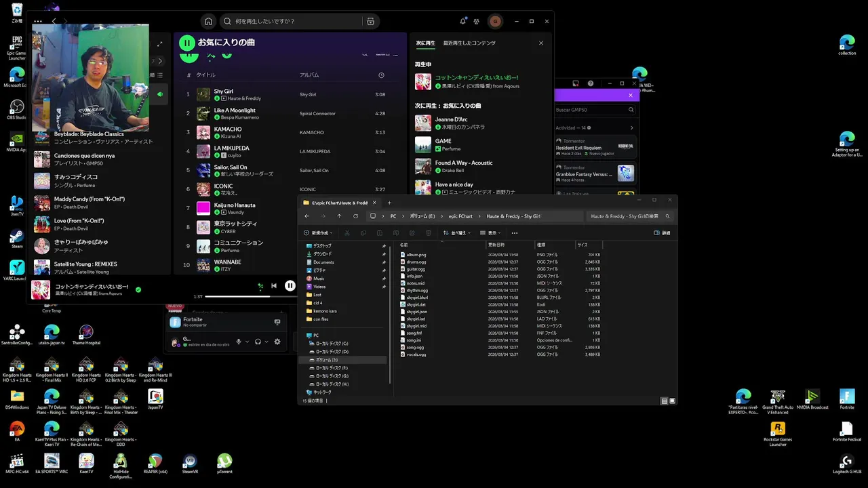Open Discord user settings gear

pyautogui.click(x=277, y=342)
